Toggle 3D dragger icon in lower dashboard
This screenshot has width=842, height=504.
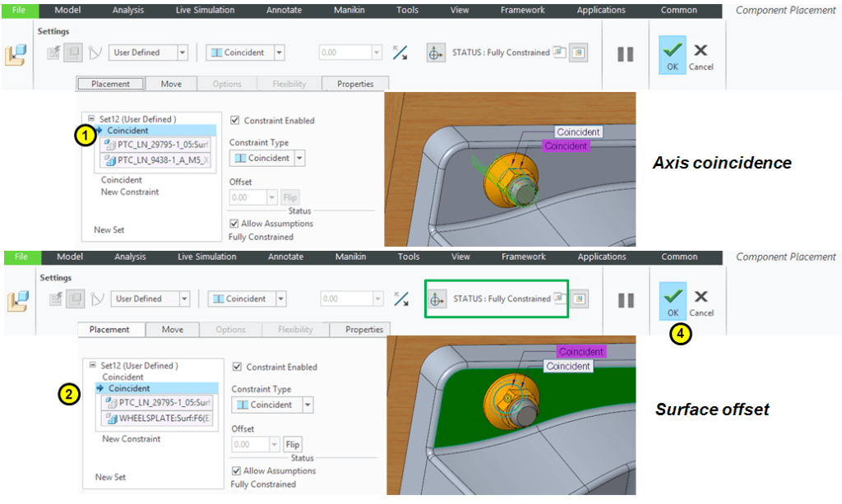[436, 299]
